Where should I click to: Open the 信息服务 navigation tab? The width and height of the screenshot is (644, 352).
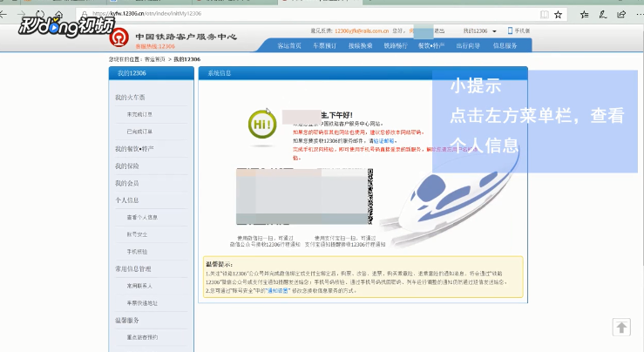tap(505, 46)
